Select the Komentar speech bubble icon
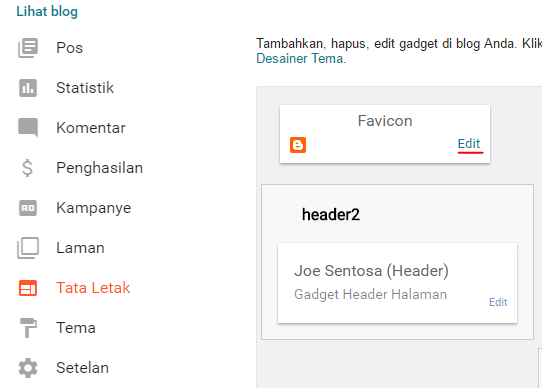 [28, 128]
